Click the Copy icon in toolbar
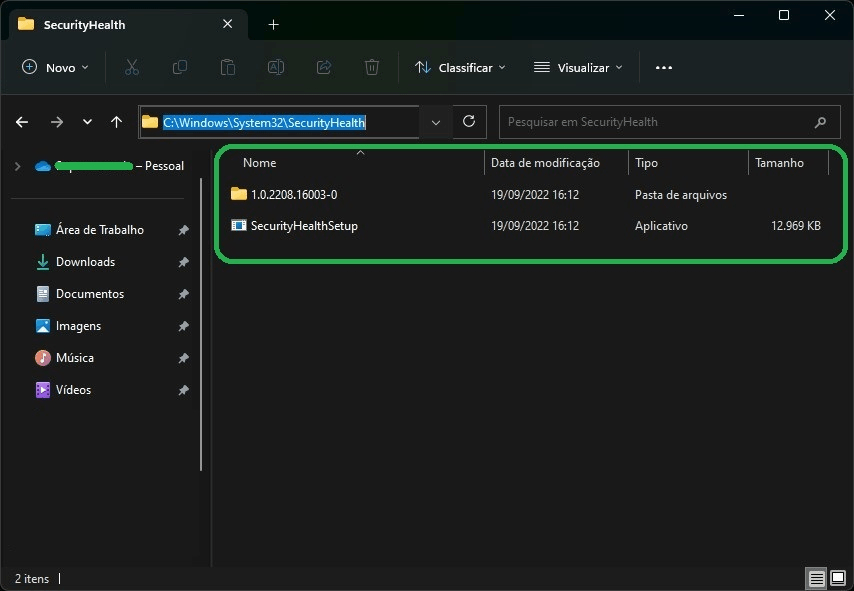 (180, 68)
